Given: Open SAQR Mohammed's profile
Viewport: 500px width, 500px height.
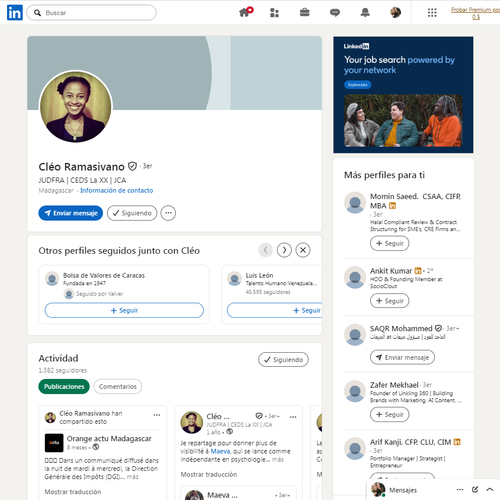Looking at the screenshot, I should [401, 328].
